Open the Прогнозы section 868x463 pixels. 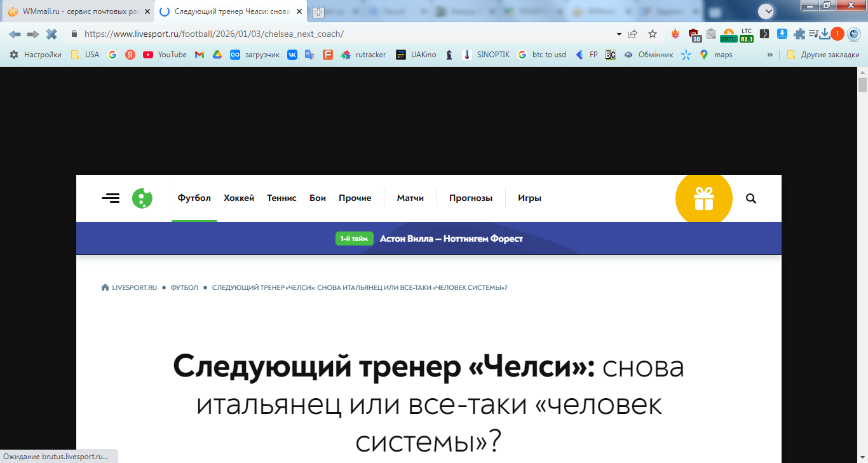[471, 198]
